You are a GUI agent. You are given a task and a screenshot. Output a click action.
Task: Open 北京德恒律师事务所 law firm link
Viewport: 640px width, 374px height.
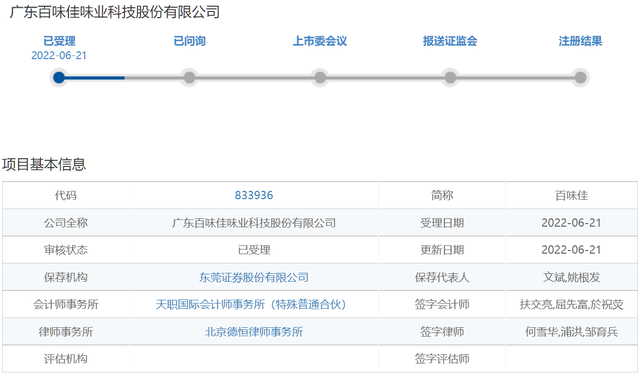[254, 332]
